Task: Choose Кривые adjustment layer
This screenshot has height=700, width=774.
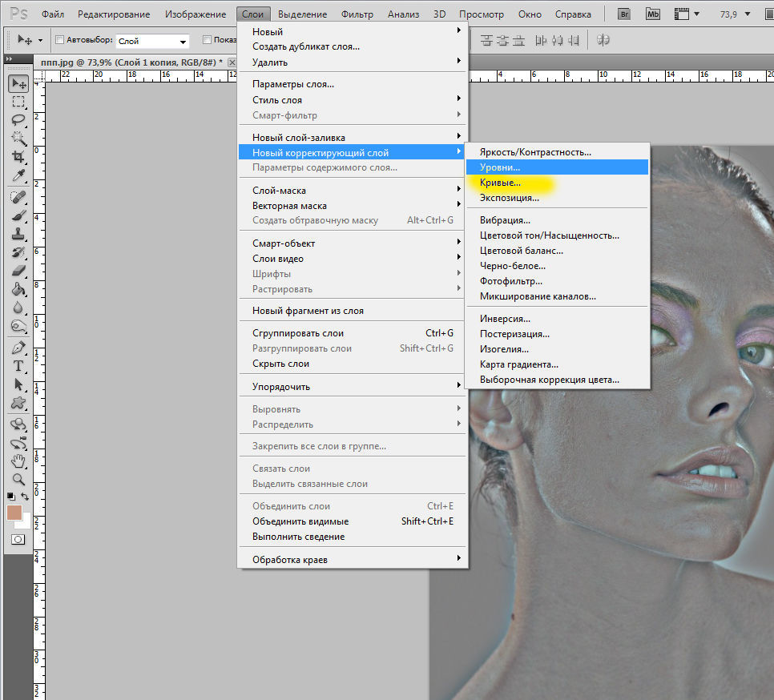Action: [558, 183]
